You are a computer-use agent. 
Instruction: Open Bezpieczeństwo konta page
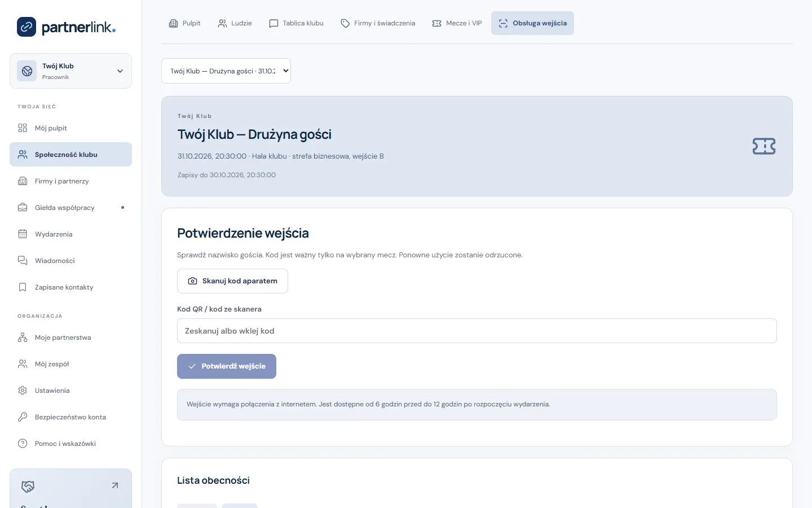70,417
